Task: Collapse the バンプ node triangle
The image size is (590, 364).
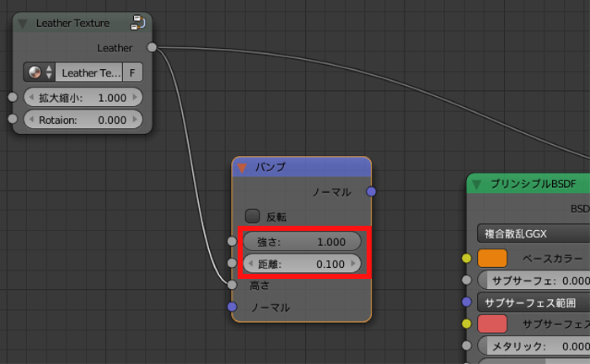Action: pyautogui.click(x=242, y=168)
